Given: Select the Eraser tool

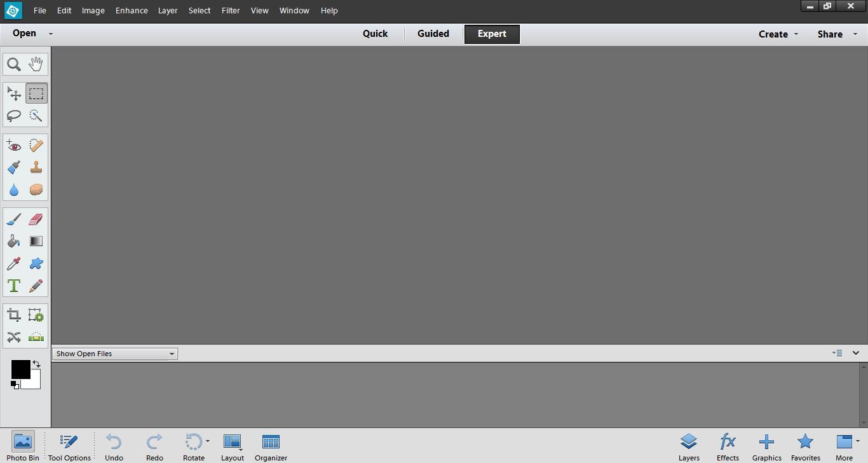Looking at the screenshot, I should (36, 219).
